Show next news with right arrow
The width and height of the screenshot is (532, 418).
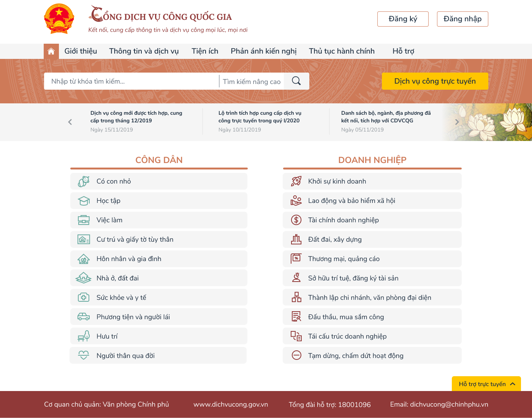click(457, 122)
